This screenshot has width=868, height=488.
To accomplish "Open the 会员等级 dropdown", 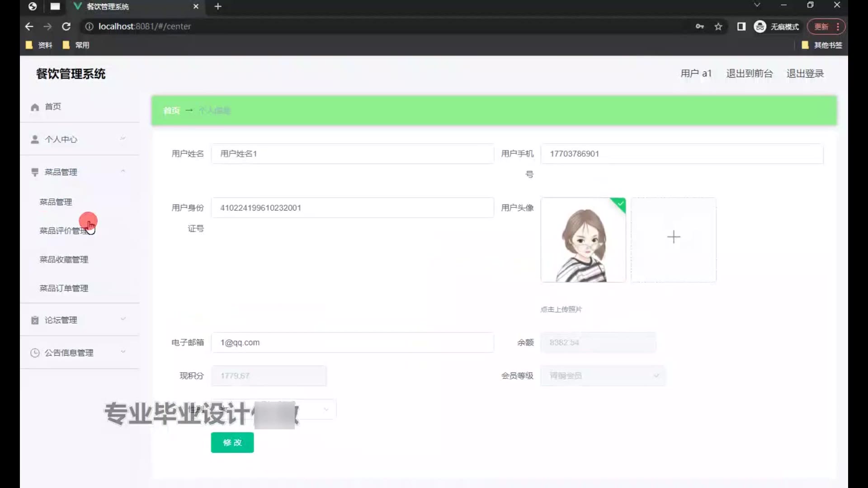I will coord(603,376).
